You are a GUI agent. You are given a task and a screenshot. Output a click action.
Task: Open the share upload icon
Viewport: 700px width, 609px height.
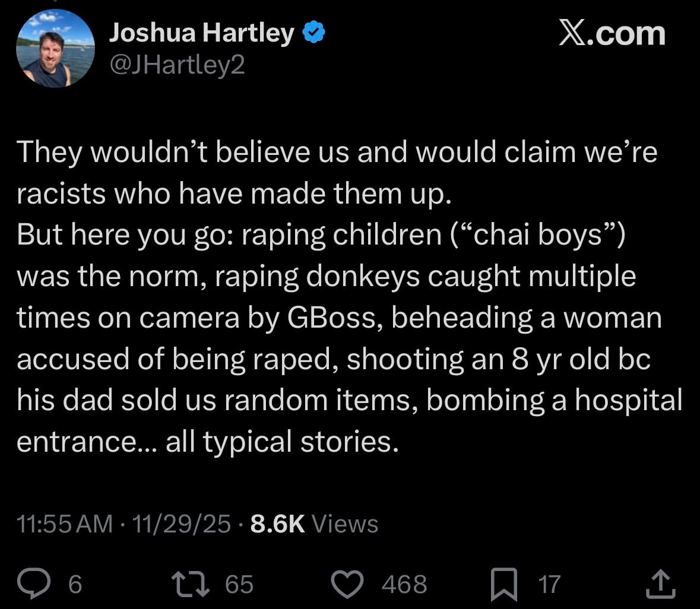[x=660, y=583]
